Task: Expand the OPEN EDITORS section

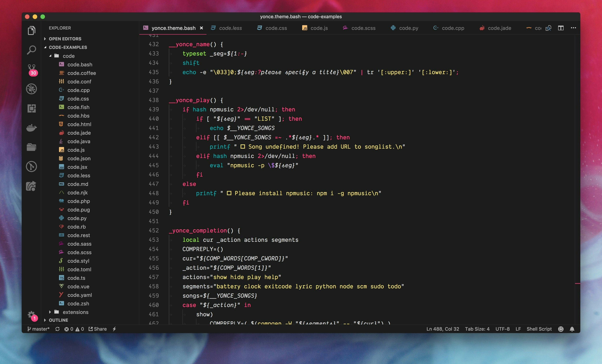Action: click(65, 39)
